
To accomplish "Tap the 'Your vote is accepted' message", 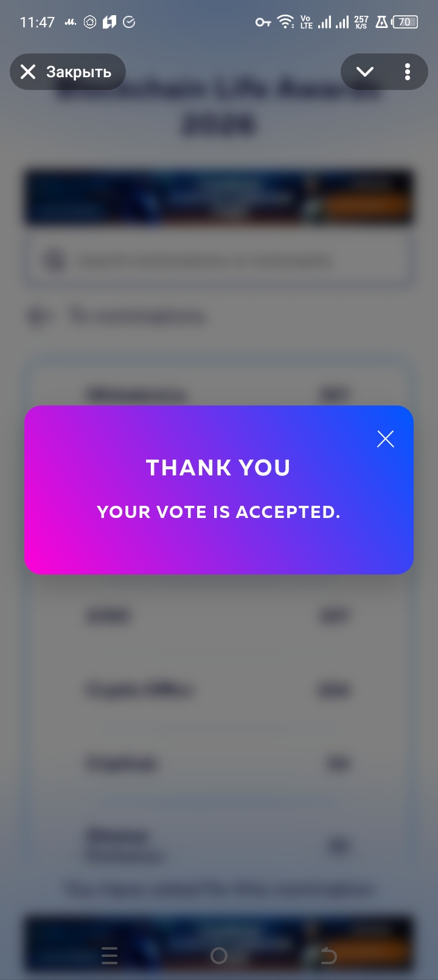I will click(218, 512).
